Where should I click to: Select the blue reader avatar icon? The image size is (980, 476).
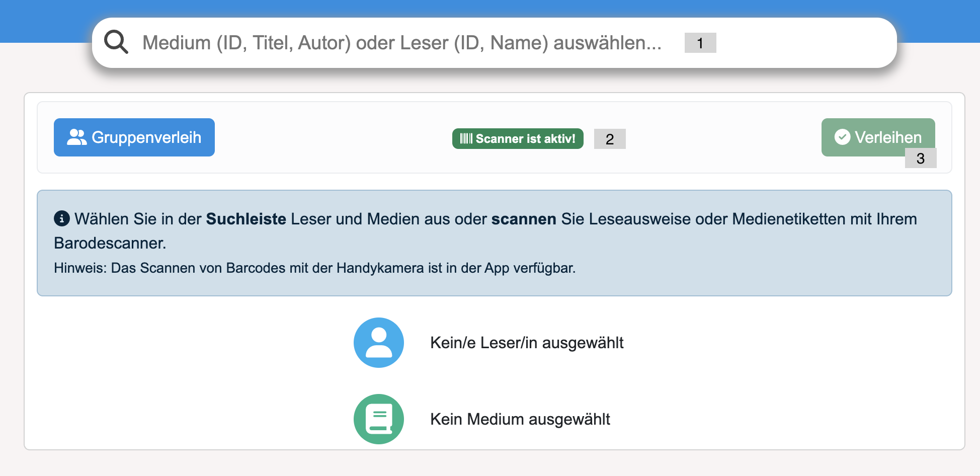tap(378, 342)
